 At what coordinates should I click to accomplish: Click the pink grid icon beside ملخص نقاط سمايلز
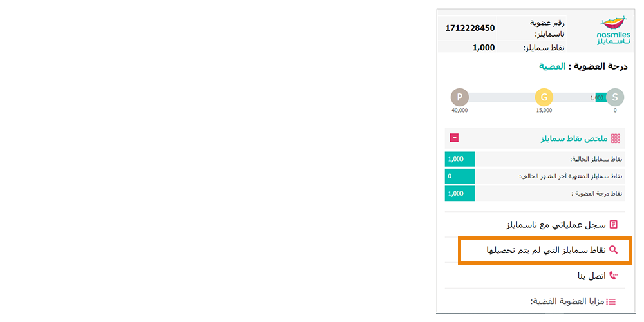click(x=615, y=138)
